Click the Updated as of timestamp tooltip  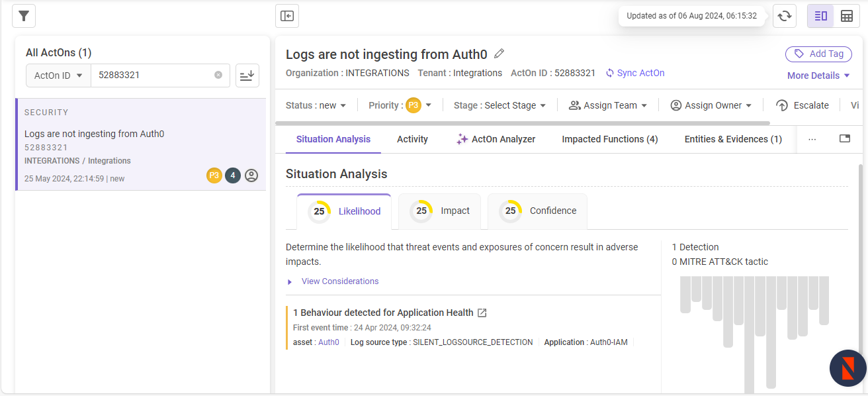click(691, 16)
